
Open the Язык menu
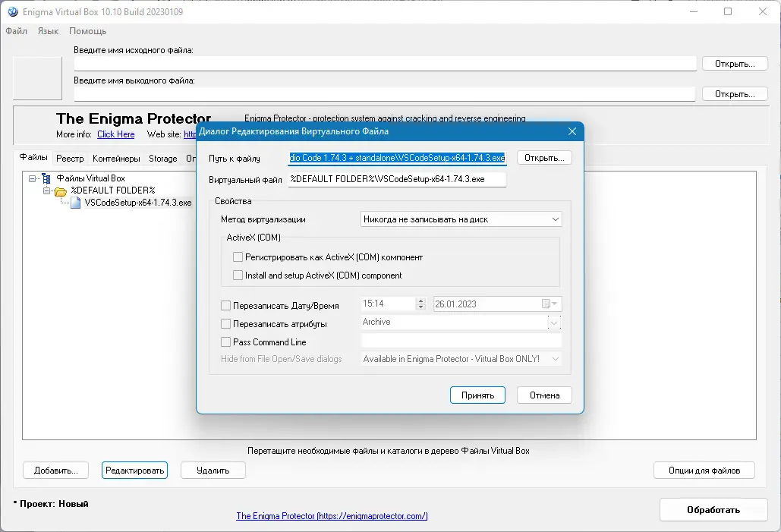coord(49,31)
